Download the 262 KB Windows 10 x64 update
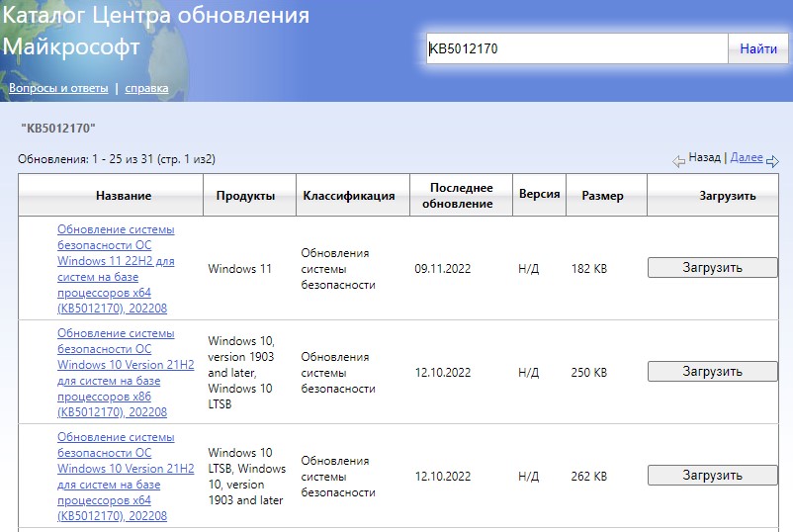The image size is (793, 532). pyautogui.click(x=713, y=475)
